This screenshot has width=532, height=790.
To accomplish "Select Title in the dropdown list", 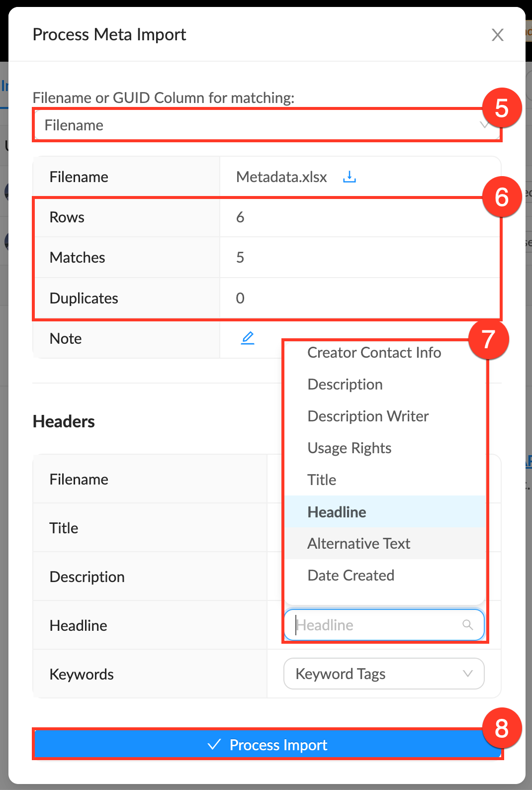I will click(x=322, y=480).
